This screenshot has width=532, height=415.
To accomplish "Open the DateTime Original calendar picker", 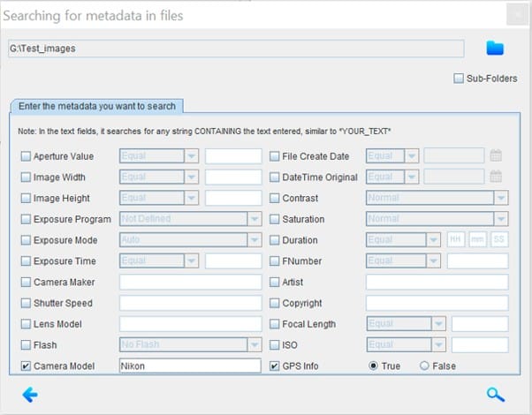I will click(x=496, y=177).
